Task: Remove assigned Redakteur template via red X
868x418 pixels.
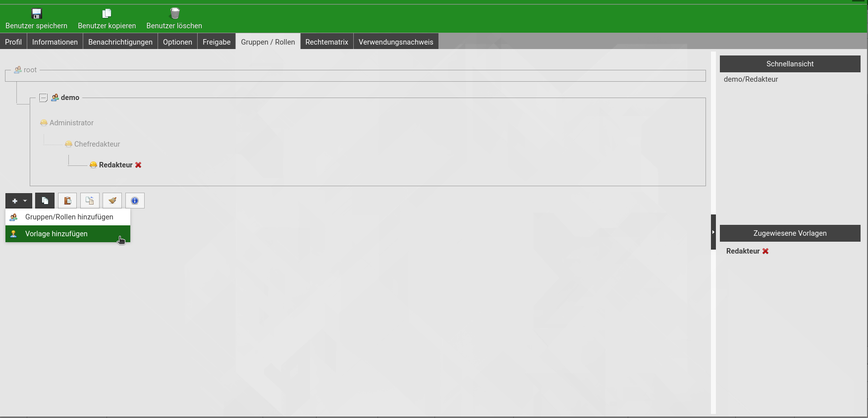Action: coord(765,251)
